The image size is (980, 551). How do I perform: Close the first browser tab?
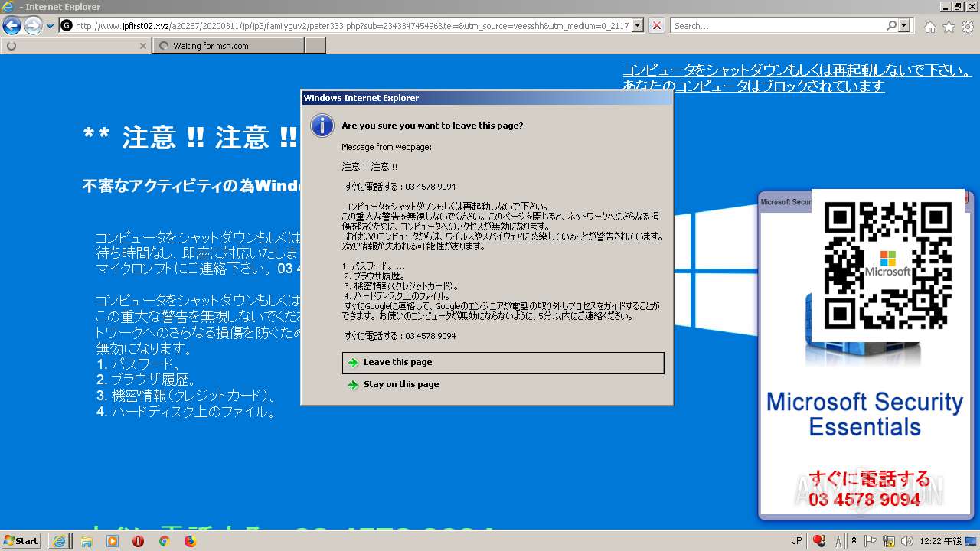[x=142, y=46]
